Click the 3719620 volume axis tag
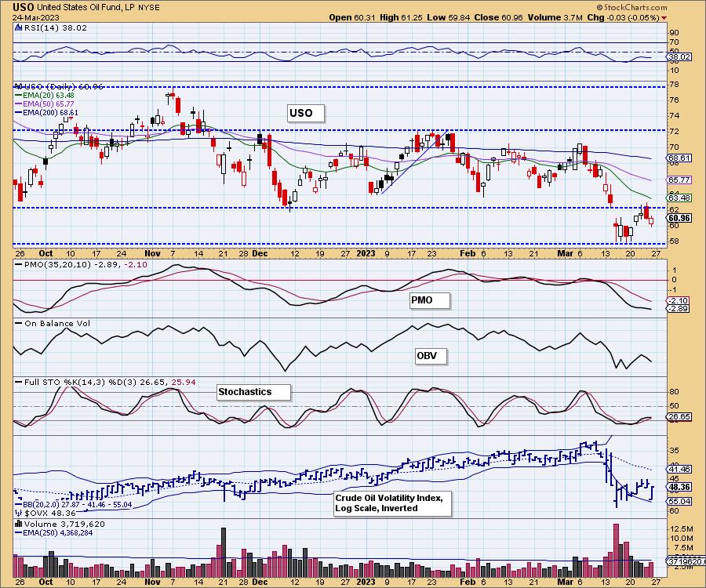The image size is (706, 588). (x=686, y=561)
